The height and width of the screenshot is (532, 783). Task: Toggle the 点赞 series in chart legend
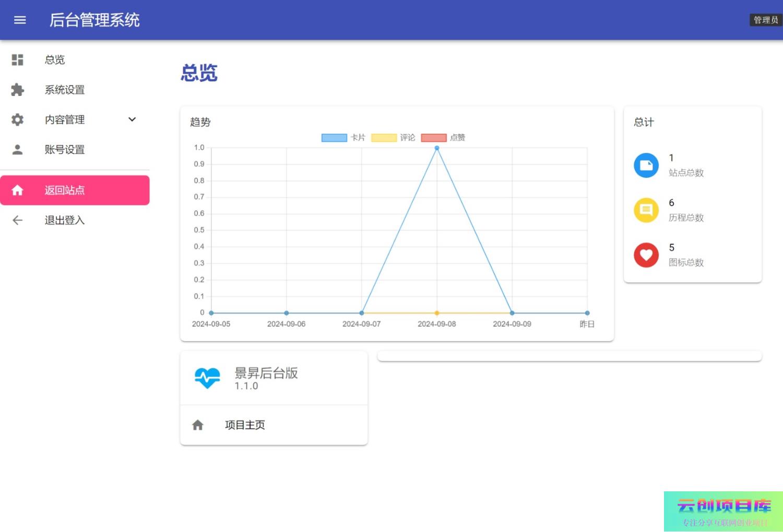tap(443, 138)
